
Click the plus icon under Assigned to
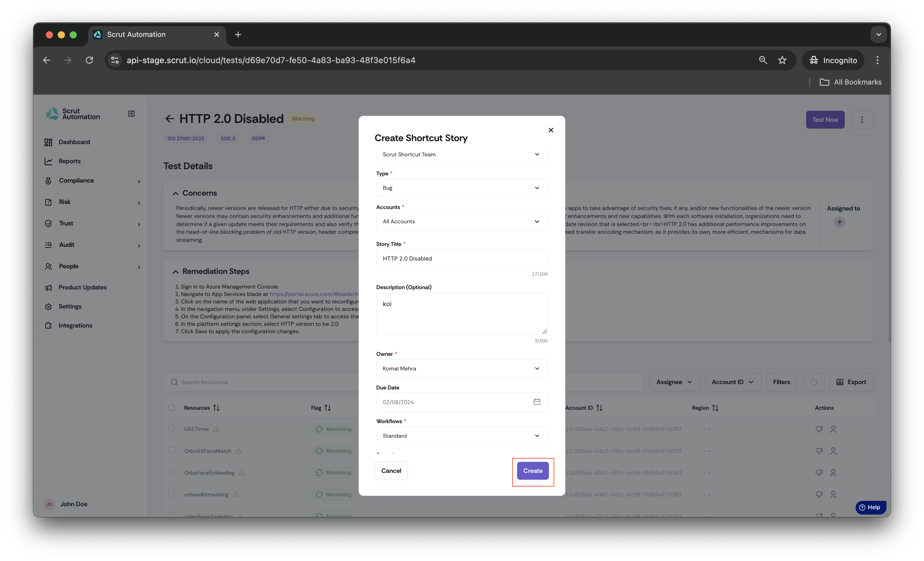[x=839, y=222]
